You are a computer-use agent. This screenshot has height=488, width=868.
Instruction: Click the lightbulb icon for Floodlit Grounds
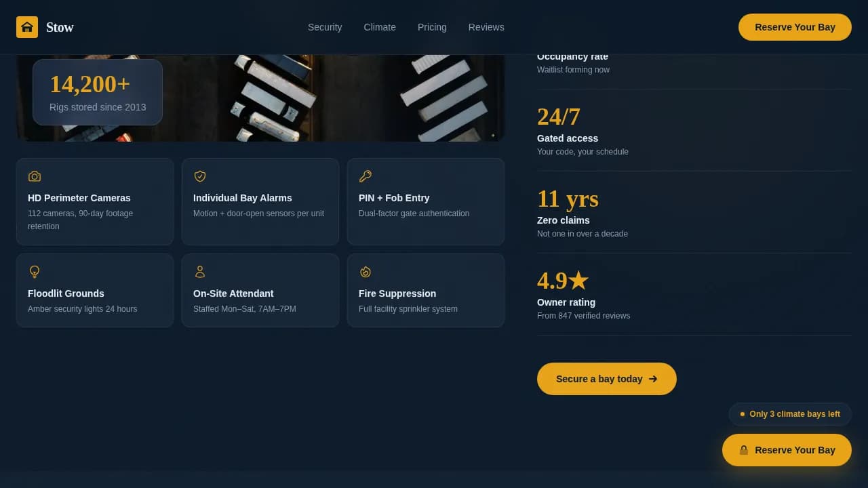[x=35, y=272]
